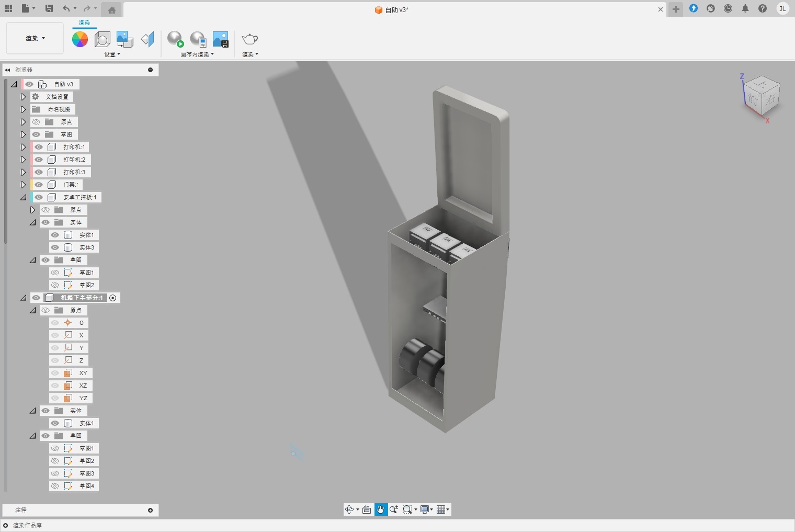Select the Texture Map Controls icon

(x=147, y=39)
